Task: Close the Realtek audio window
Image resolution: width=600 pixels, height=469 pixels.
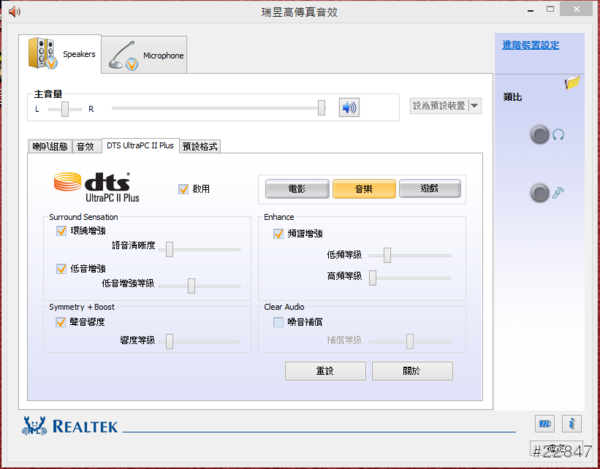Action: click(x=576, y=9)
